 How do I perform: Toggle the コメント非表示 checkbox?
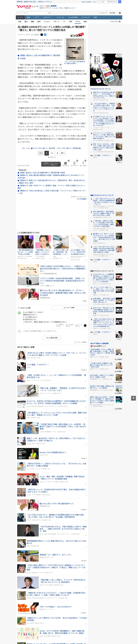(x=75, y=342)
